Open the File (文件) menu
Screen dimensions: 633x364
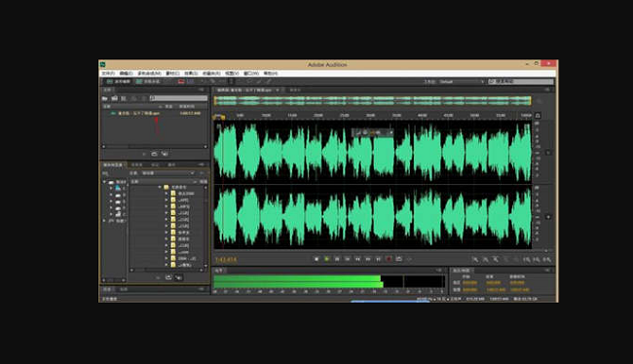pos(108,73)
